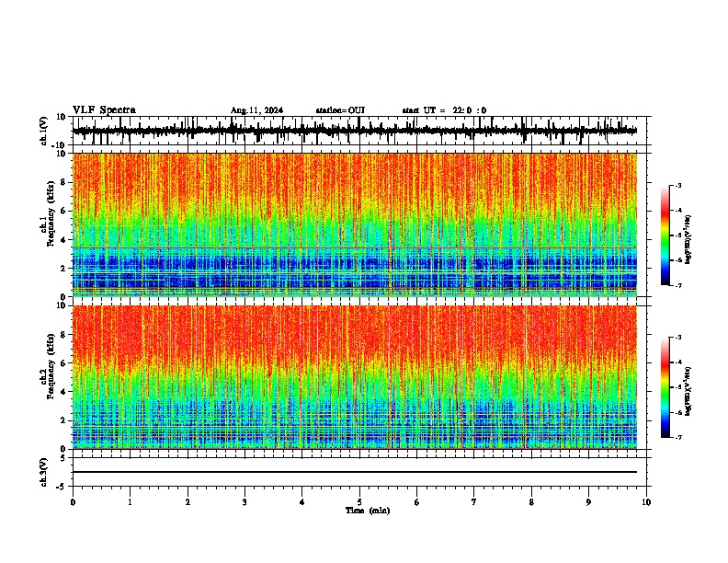Click the 8 kHz tick on ch.1 frequency axis
This screenshot has width=728, height=563.
click(x=64, y=182)
